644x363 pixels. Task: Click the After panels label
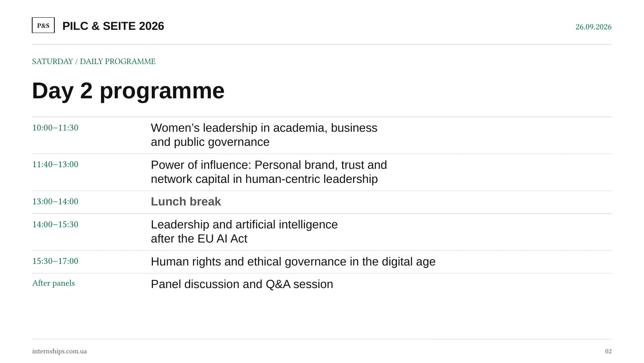point(54,283)
